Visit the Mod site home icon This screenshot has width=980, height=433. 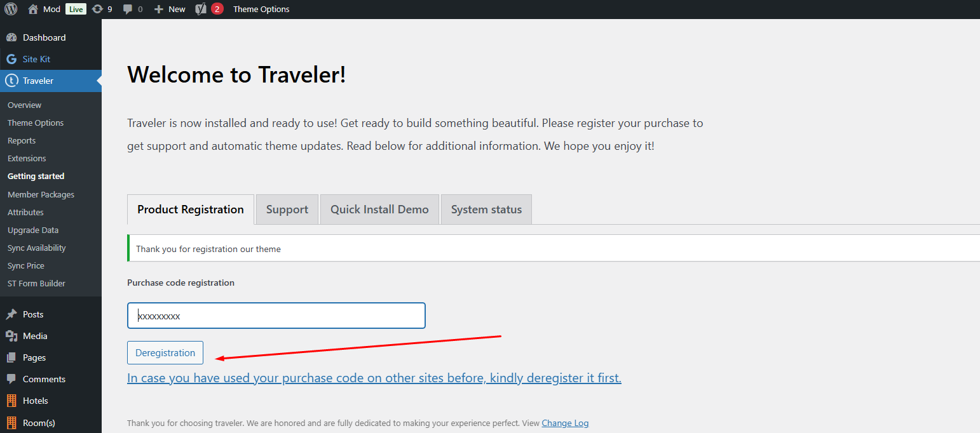coord(34,9)
